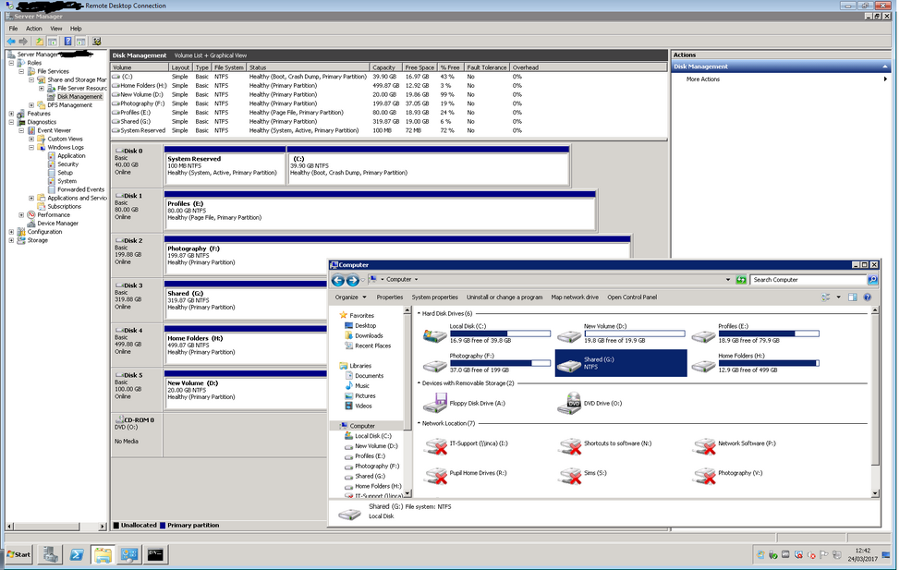The width and height of the screenshot is (924, 570).
Task: Click the Capacity column header
Action: [x=385, y=67]
